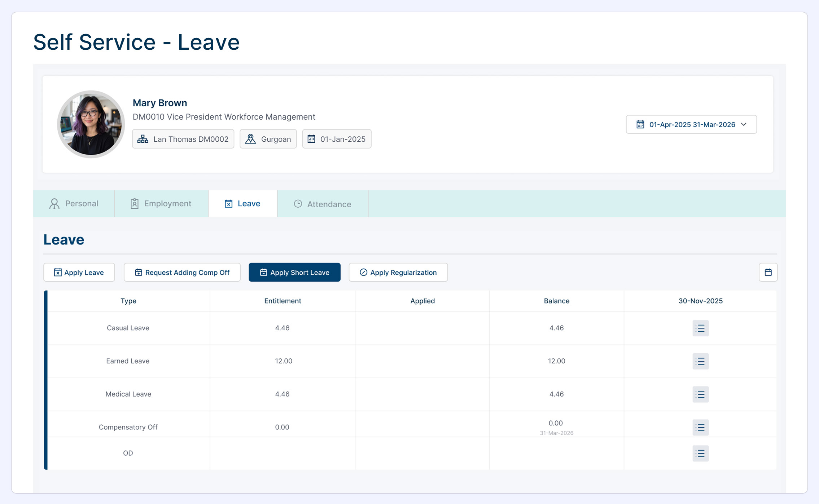Screen dimensions: 819x504
Task: Open Earned Leave details list icon
Action: click(x=700, y=361)
